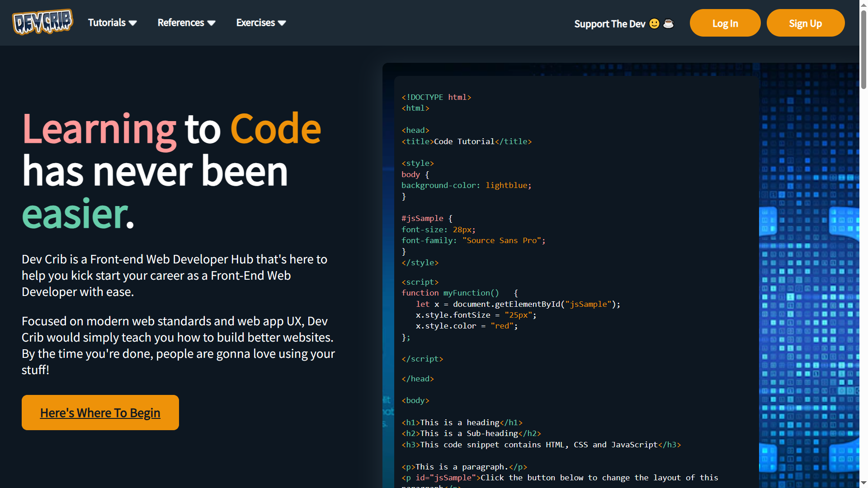Click the 'x.style.color = "red";' line

(467, 326)
